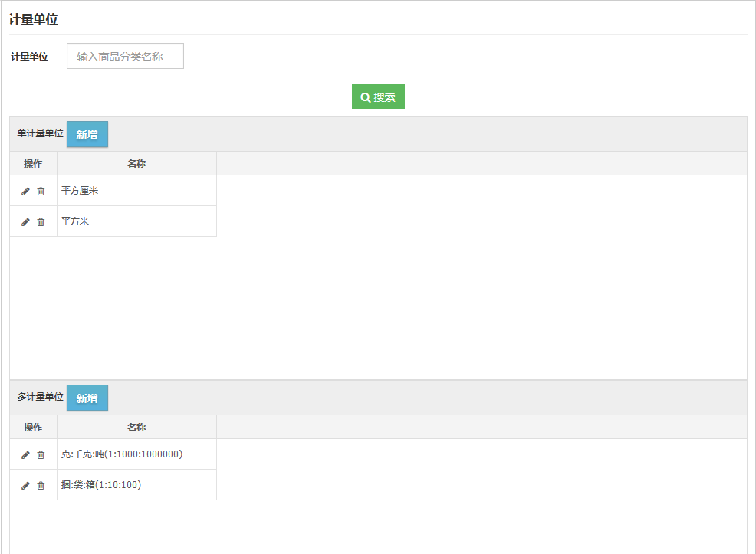Click 名称 column header under 多计量单位
The height and width of the screenshot is (554, 756).
click(136, 428)
